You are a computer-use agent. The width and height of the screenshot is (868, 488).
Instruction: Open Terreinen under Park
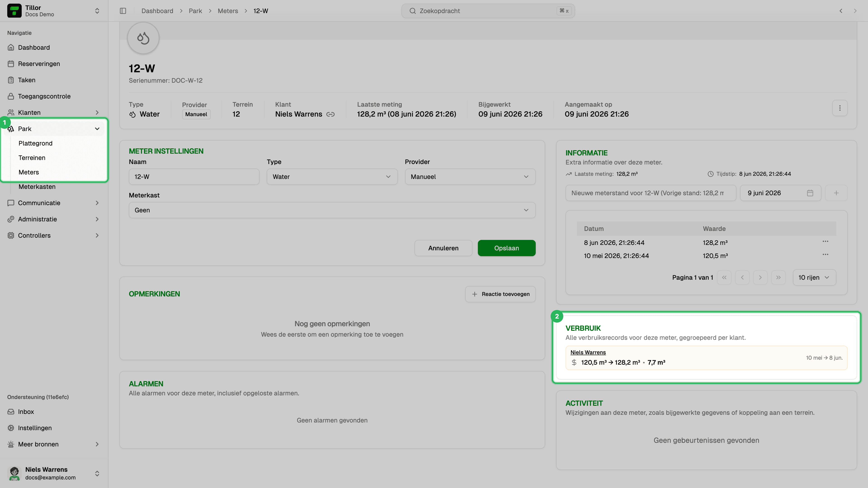(32, 158)
